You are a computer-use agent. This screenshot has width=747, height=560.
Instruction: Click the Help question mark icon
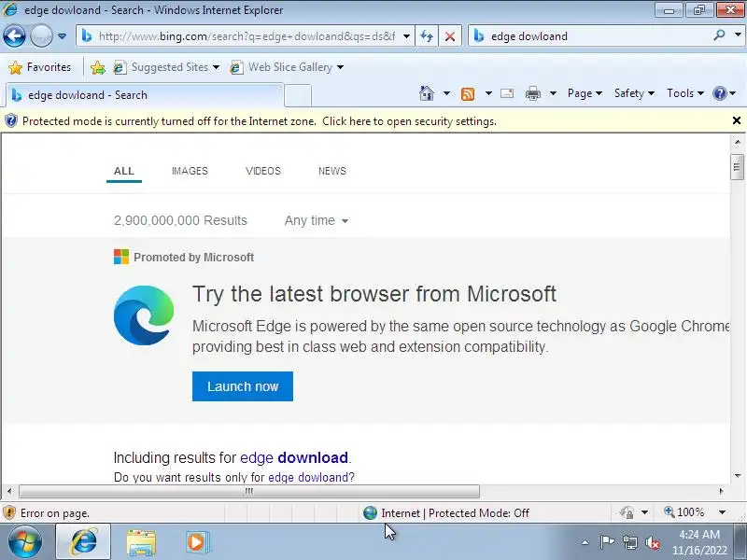pyautogui.click(x=719, y=93)
